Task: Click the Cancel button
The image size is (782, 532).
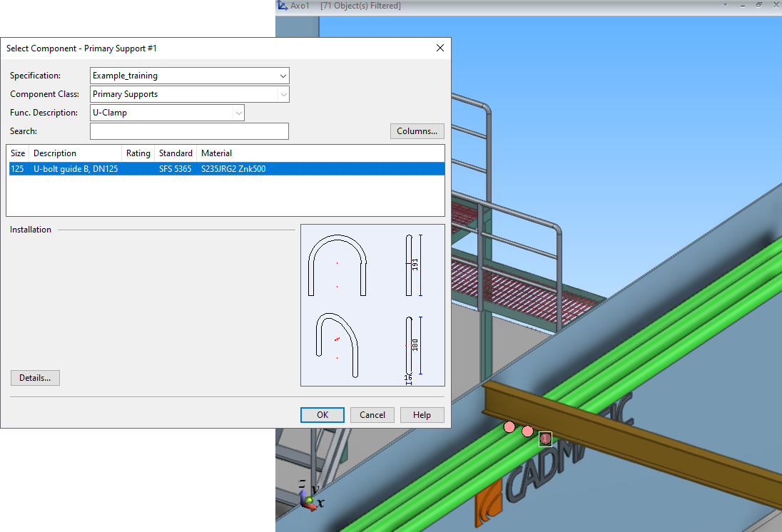Action: click(372, 415)
